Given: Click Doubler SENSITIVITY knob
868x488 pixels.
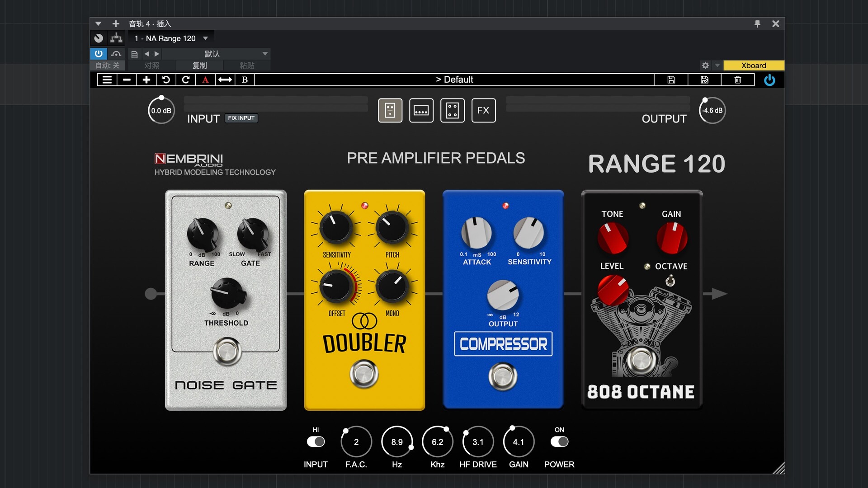Looking at the screenshot, I should click(336, 227).
